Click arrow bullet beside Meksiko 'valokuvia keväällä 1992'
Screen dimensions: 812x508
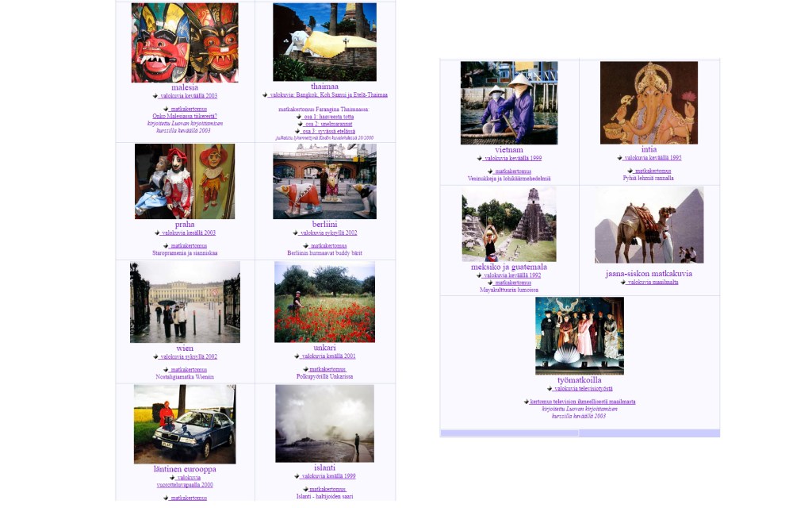[479, 275]
